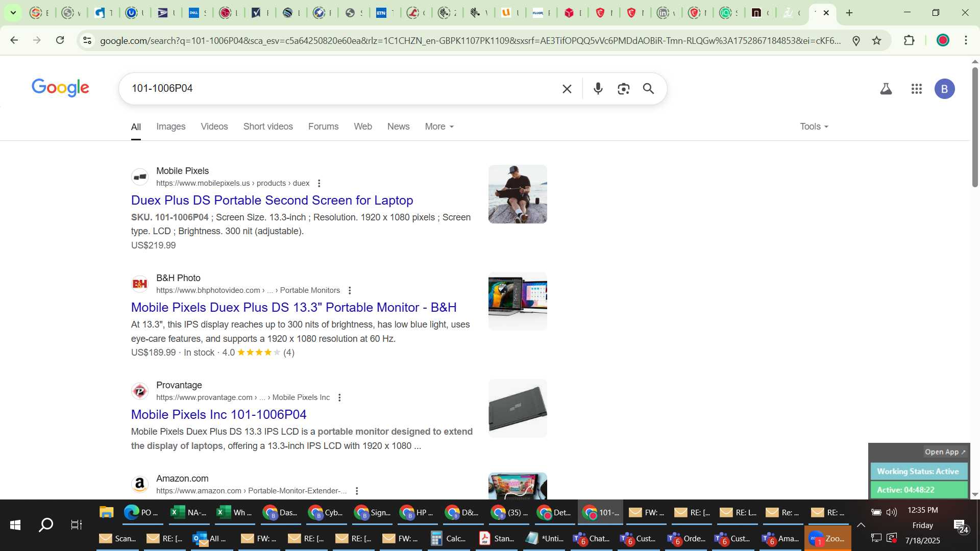Click the Working Status: Active indicator
This screenshot has height=551, width=980.
[918, 471]
